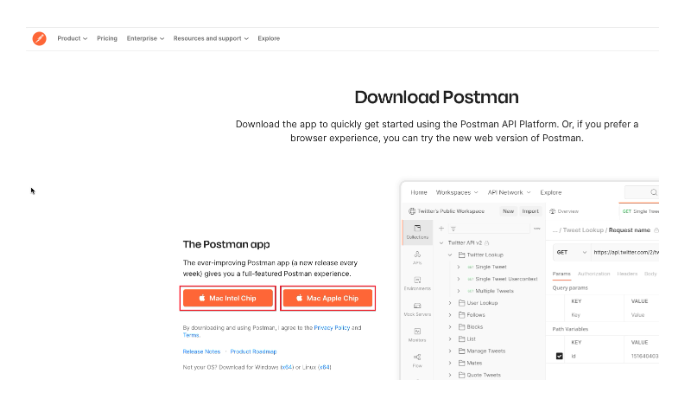The image size is (688, 407).
Task: Collapse the Twitter Lookup folder
Action: point(450,255)
